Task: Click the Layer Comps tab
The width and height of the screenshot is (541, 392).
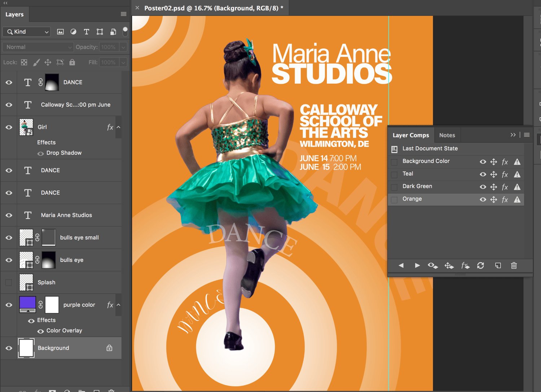Action: (x=411, y=135)
